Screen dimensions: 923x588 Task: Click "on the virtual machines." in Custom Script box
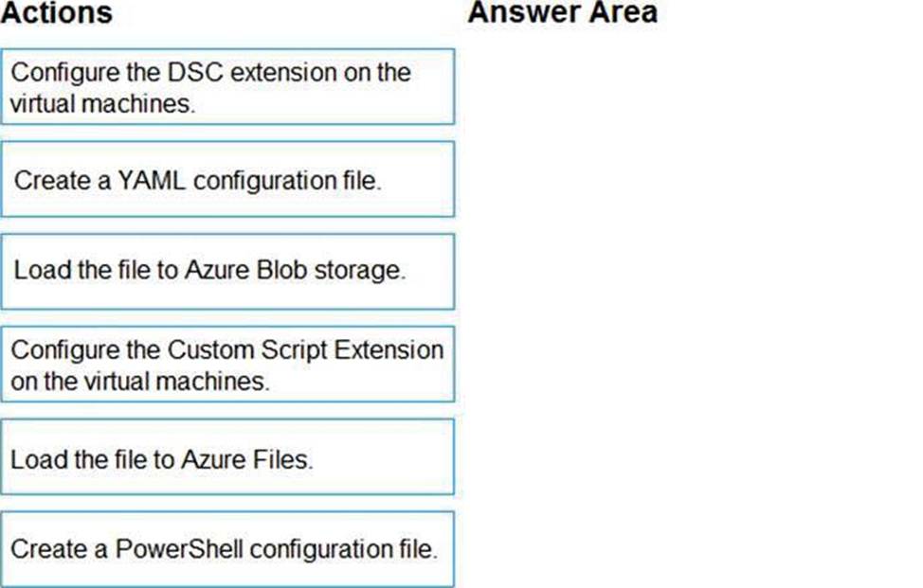[140, 381]
